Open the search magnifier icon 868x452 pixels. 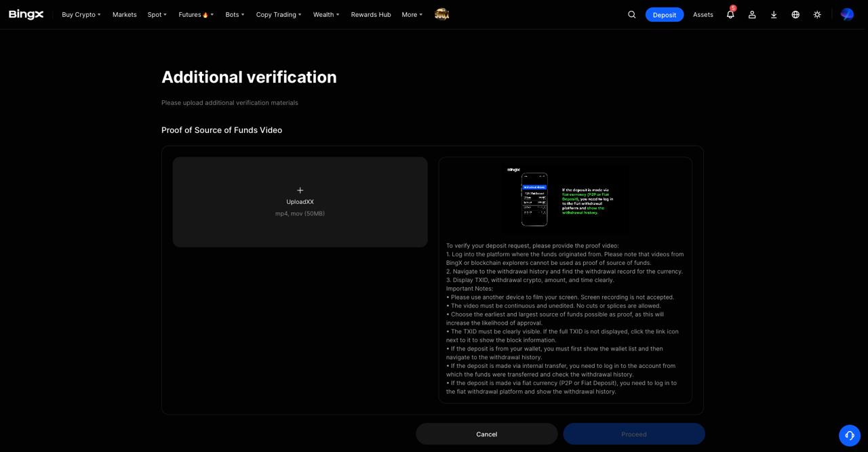[632, 14]
